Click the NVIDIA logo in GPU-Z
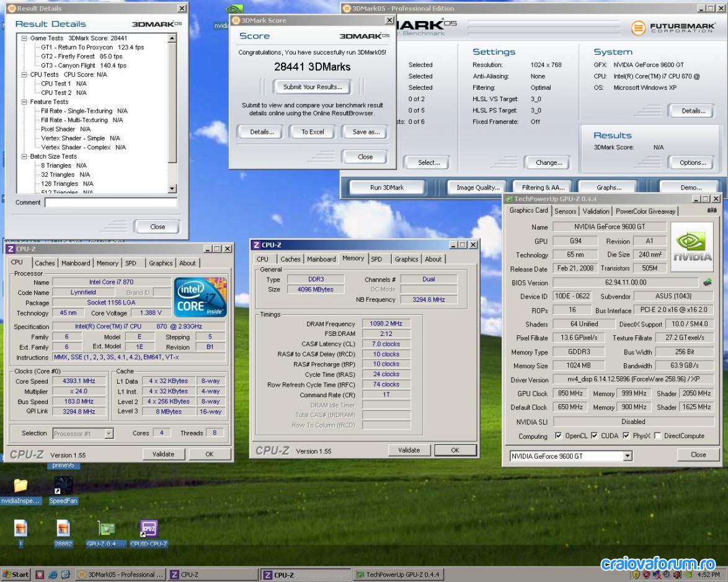728x582 pixels. click(692, 247)
